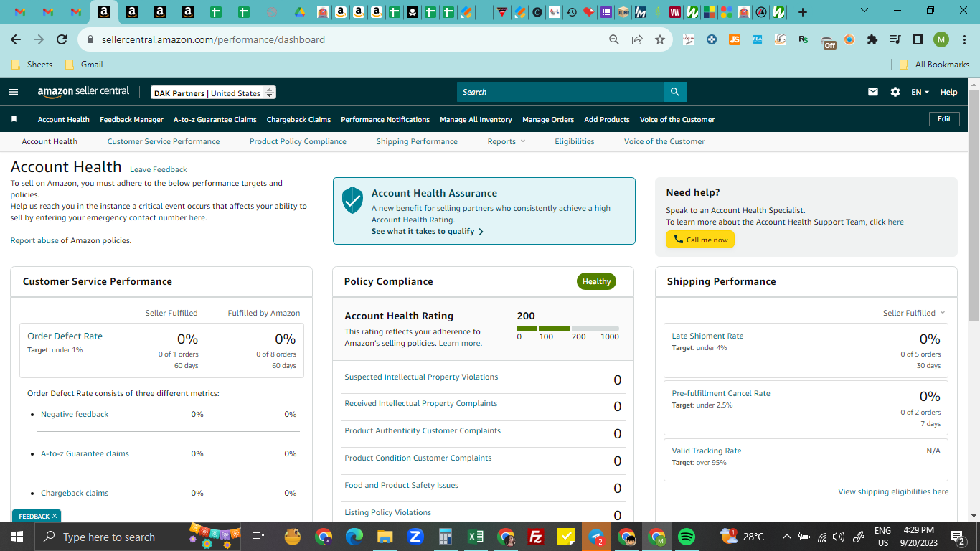980x551 pixels.
Task: Open the Chrome tab search chevron
Action: point(864,11)
